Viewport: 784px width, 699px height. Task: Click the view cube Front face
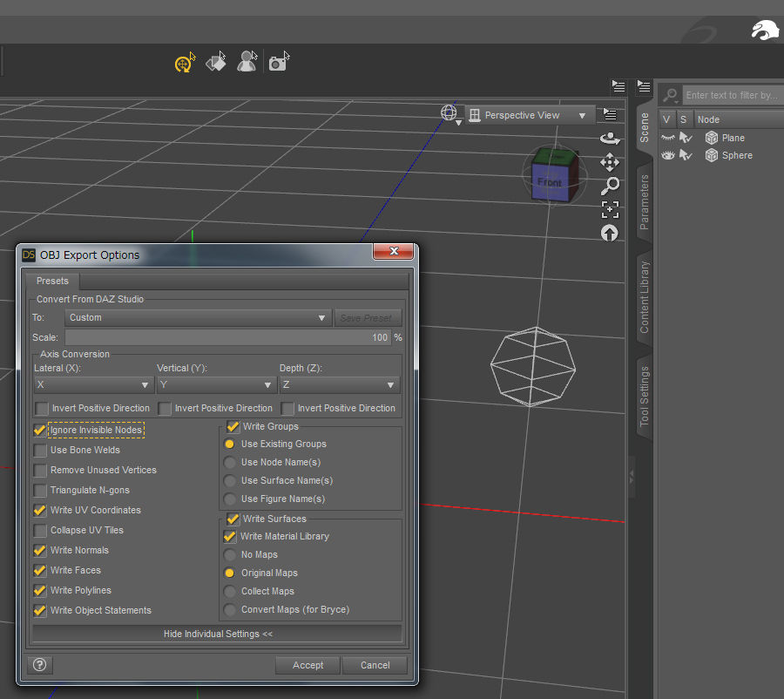click(550, 182)
